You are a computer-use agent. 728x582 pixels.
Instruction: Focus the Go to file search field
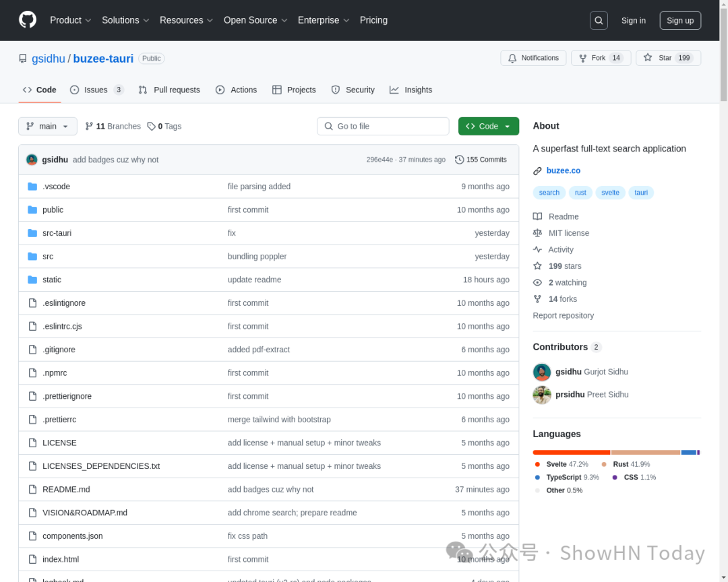(x=383, y=126)
